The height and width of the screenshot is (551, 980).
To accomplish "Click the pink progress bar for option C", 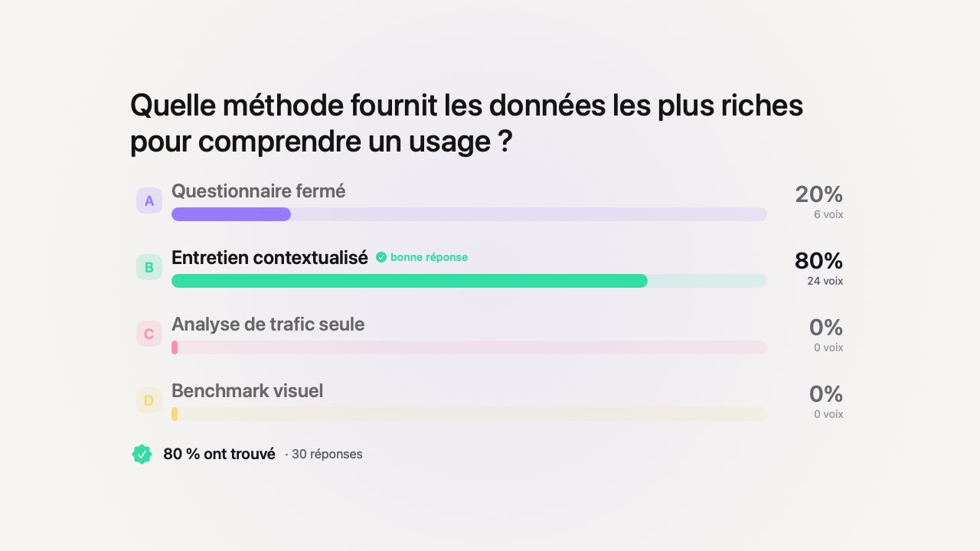I will coord(469,347).
